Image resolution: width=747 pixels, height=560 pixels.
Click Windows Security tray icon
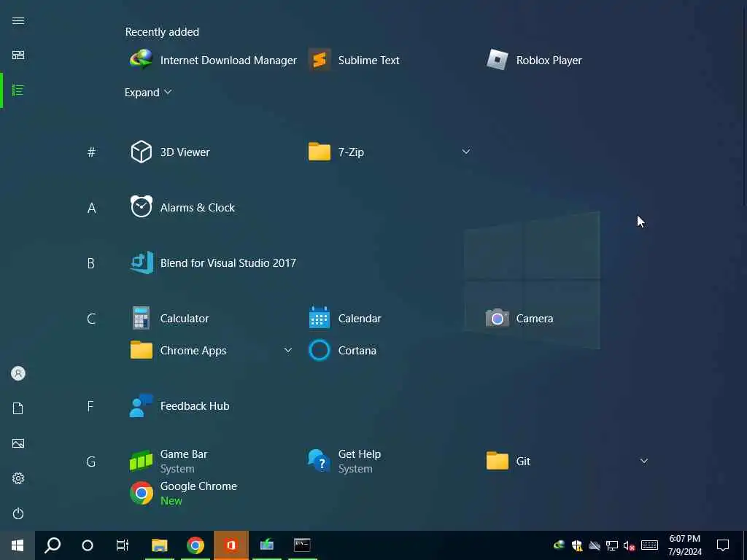click(x=577, y=545)
